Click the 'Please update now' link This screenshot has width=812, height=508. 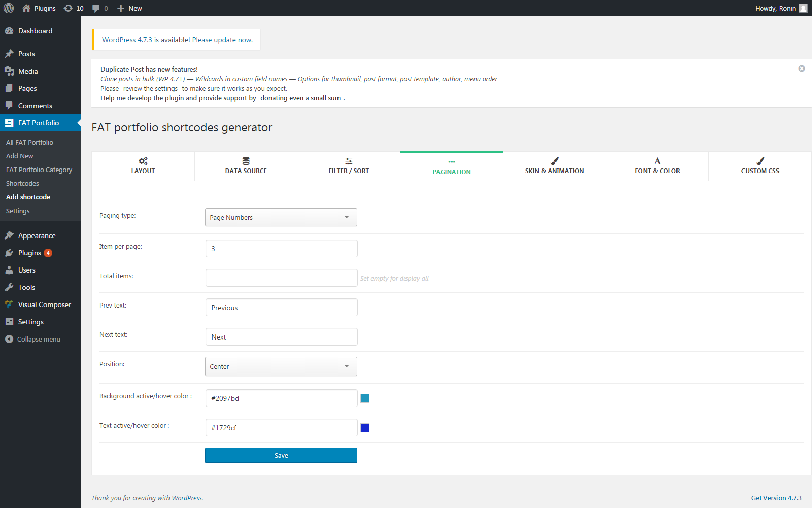tap(222, 40)
